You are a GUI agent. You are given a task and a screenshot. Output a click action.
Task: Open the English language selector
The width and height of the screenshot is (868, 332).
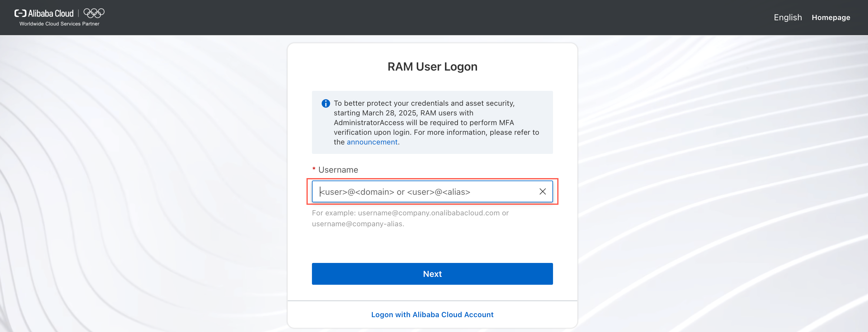[787, 17]
